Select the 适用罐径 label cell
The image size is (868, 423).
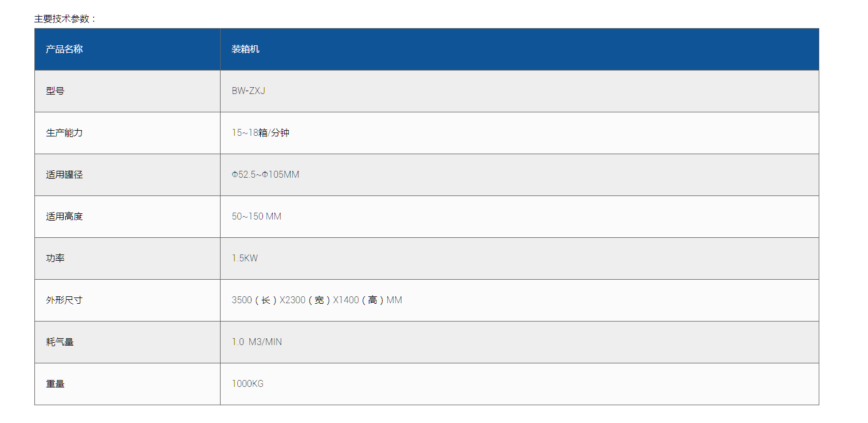tap(64, 175)
